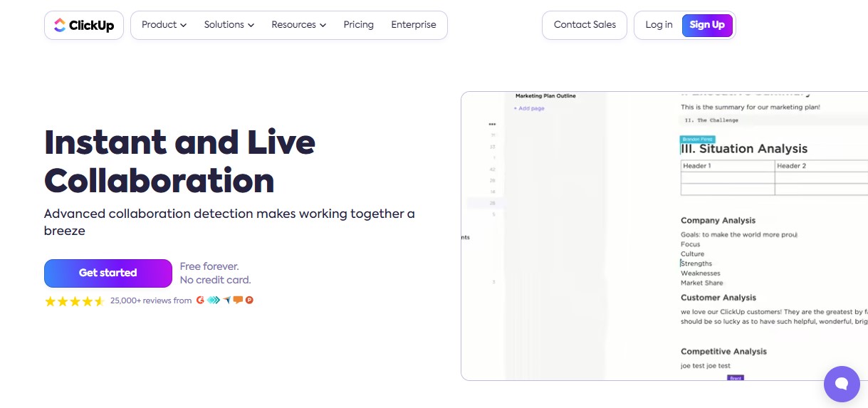Click the Log in link

tap(659, 25)
